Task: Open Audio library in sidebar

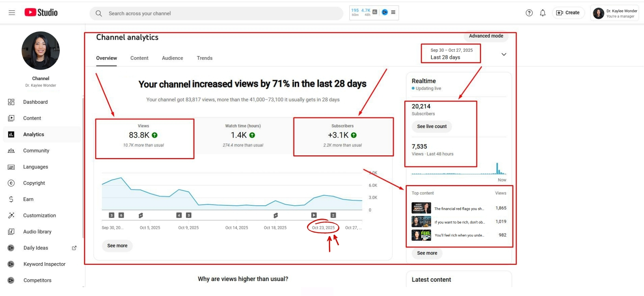Action: pyautogui.click(x=37, y=232)
